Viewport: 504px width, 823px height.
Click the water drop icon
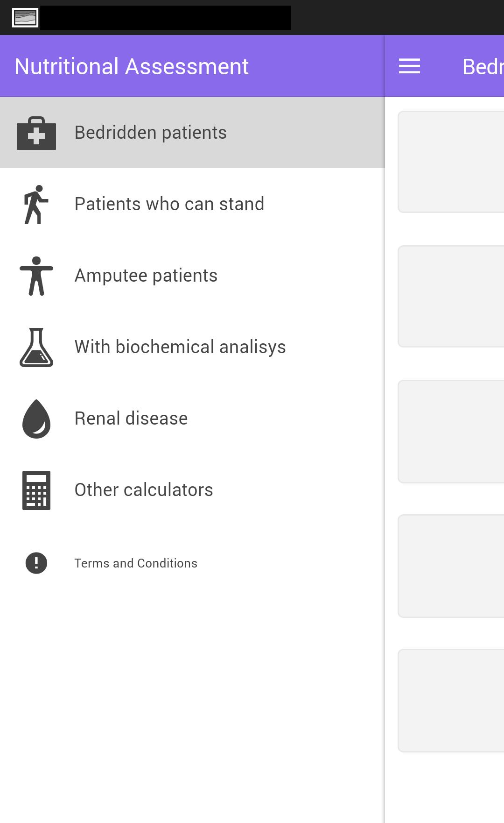[36, 419]
